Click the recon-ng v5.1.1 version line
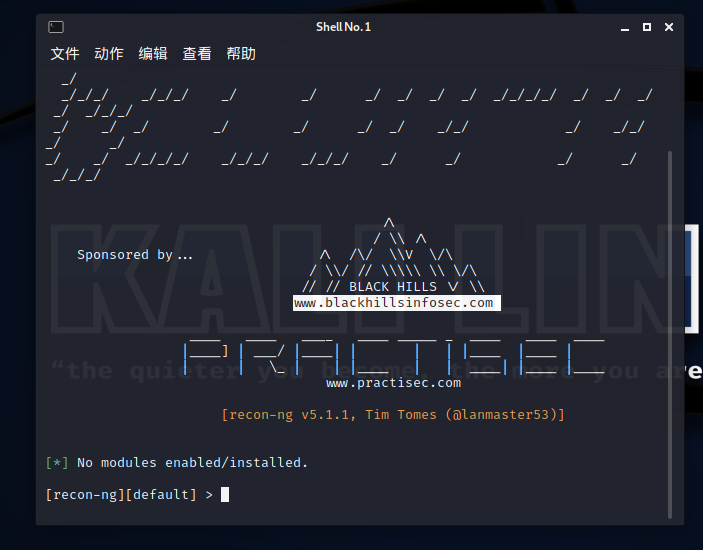 [x=393, y=415]
